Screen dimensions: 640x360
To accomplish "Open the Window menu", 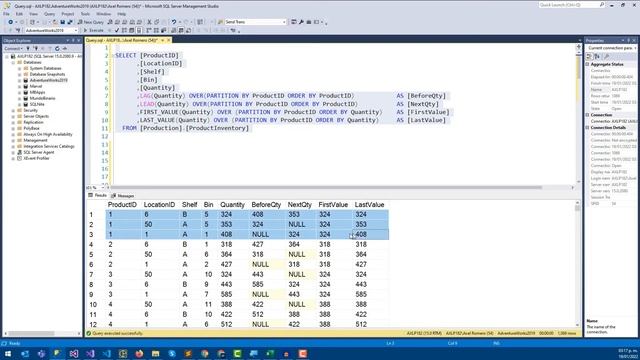I will (x=103, y=14).
